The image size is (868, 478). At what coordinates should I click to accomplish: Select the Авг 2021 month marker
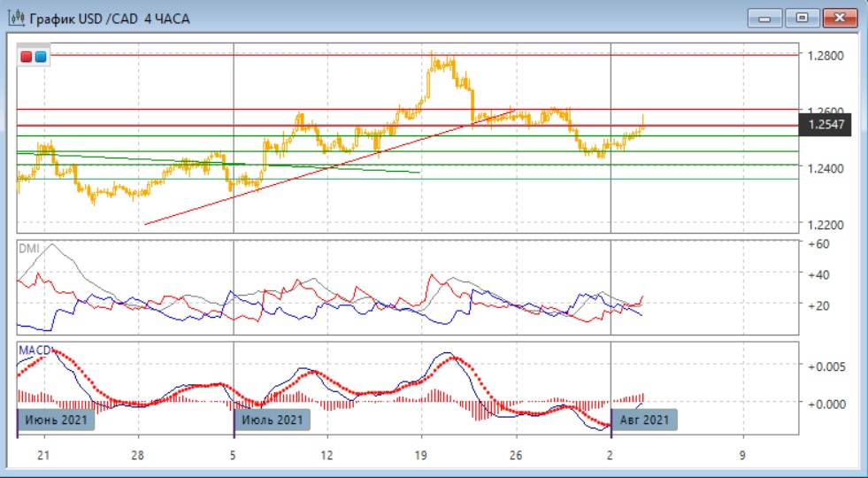645,420
